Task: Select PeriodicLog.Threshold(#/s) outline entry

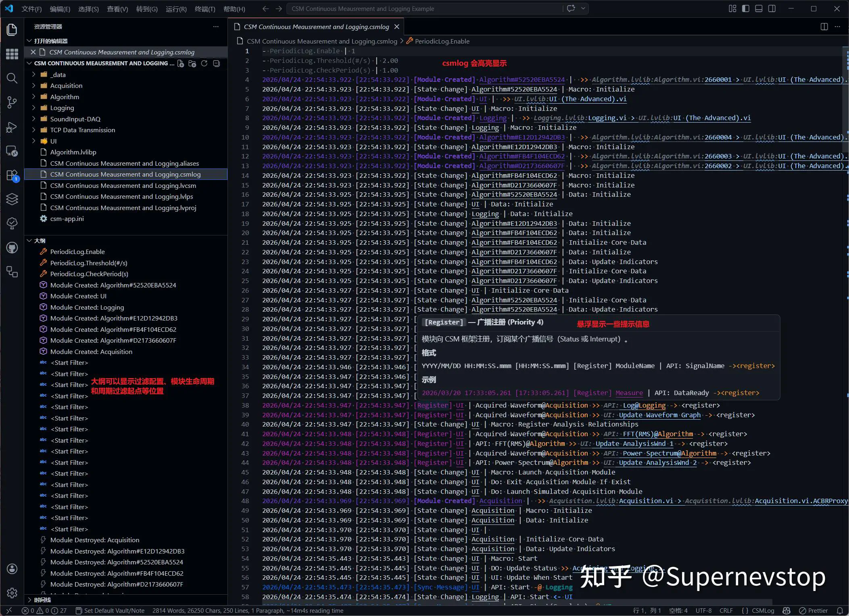Action: tap(126, 263)
